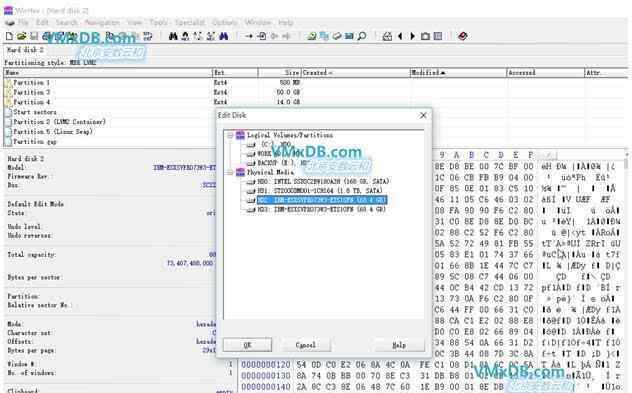Select the HD3 IBM disk entry
632x393 pixels.
pos(322,210)
